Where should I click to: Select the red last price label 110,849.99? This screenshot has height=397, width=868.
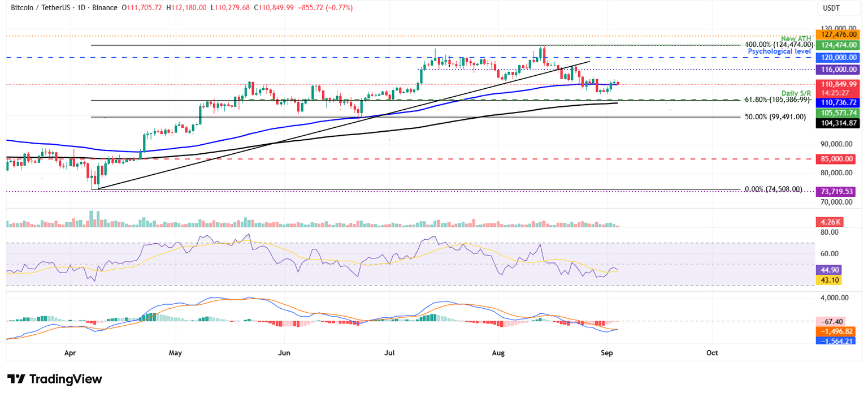tap(838, 83)
